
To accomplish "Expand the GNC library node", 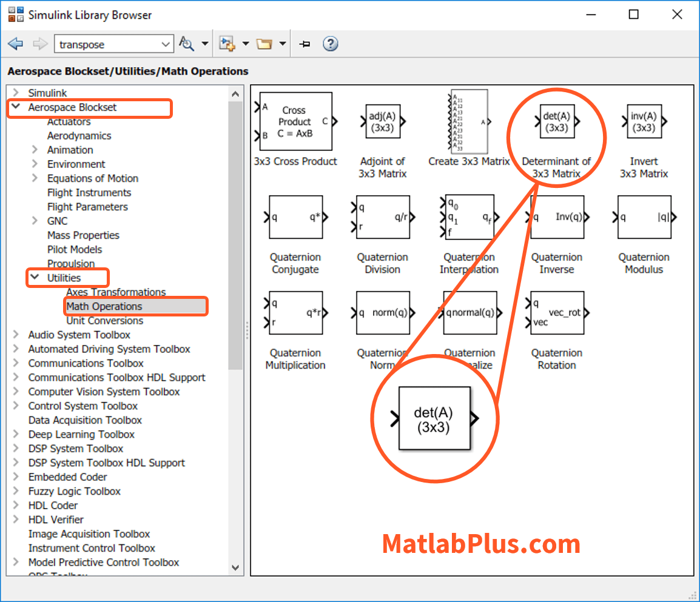I will (x=35, y=221).
